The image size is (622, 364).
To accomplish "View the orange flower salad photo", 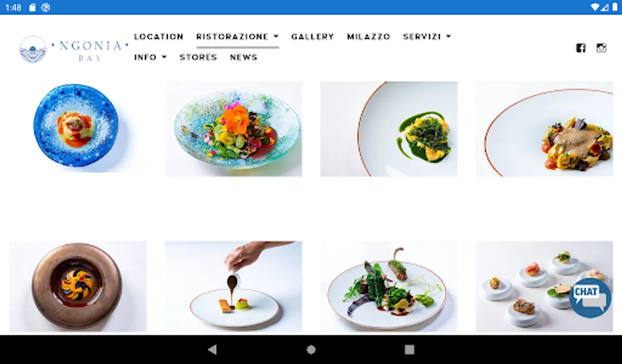I will 233,129.
